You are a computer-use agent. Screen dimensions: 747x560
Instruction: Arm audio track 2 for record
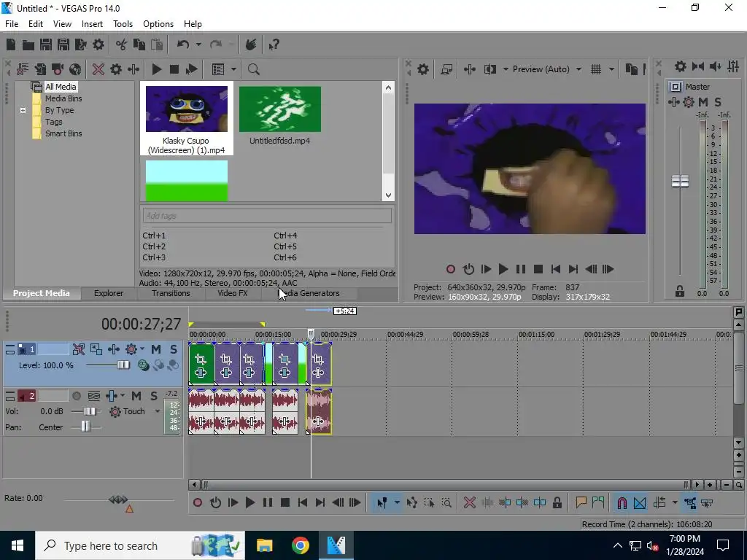coord(76,396)
